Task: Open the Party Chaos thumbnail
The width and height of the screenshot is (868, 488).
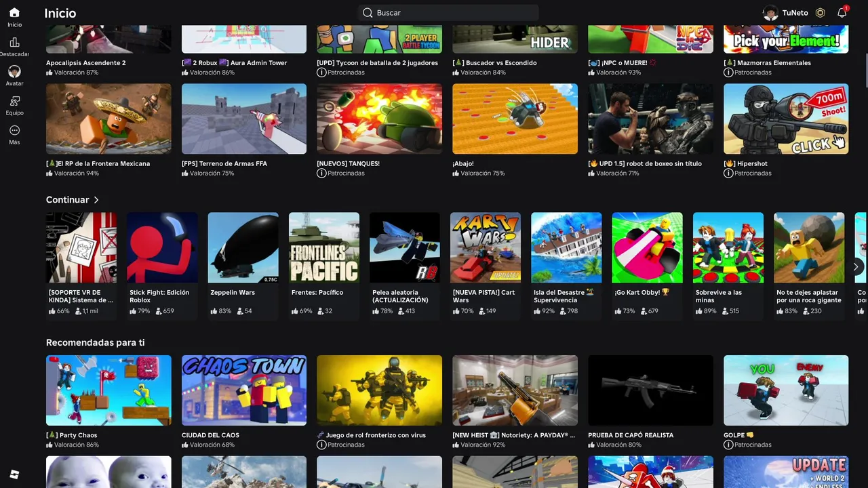Action: click(108, 390)
